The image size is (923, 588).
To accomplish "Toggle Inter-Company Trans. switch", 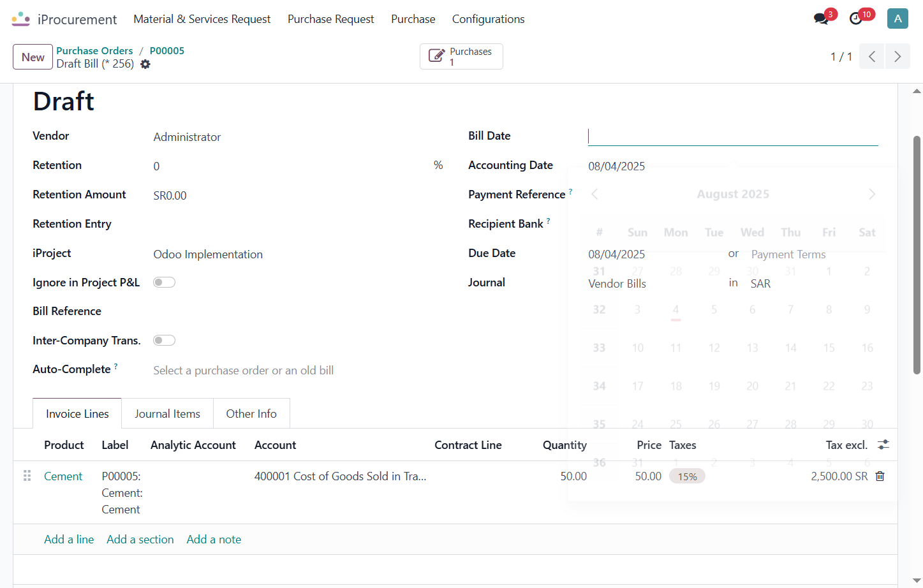I will coord(164,341).
